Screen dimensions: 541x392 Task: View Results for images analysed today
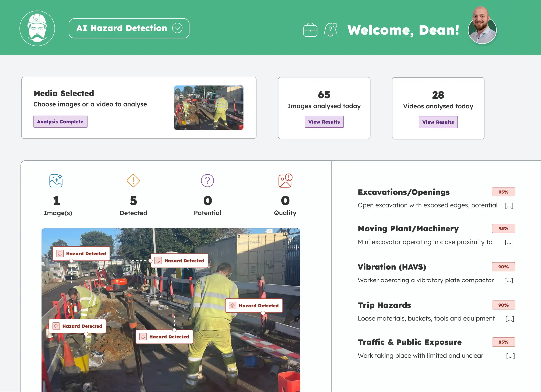(x=324, y=122)
